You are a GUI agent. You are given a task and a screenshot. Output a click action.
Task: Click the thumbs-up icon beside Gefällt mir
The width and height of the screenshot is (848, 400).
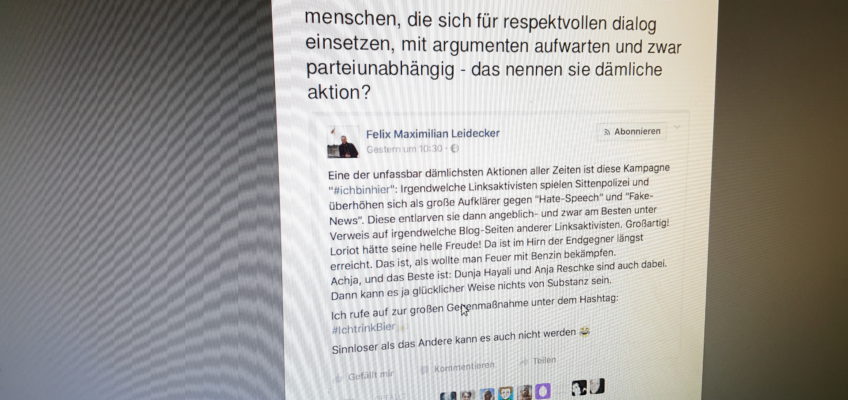tap(338, 378)
